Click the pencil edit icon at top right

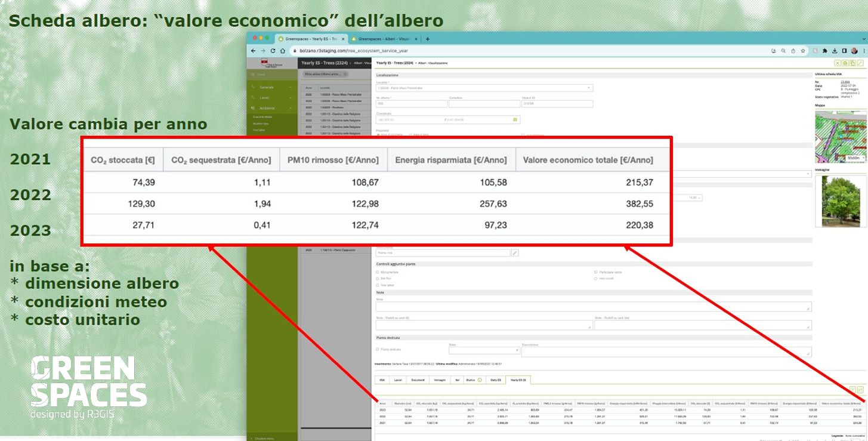click(x=860, y=63)
